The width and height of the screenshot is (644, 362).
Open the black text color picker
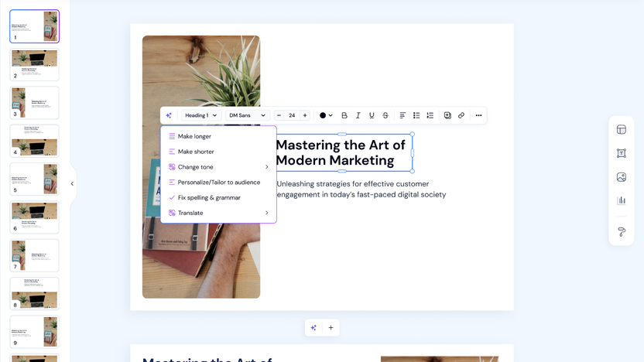[326, 115]
